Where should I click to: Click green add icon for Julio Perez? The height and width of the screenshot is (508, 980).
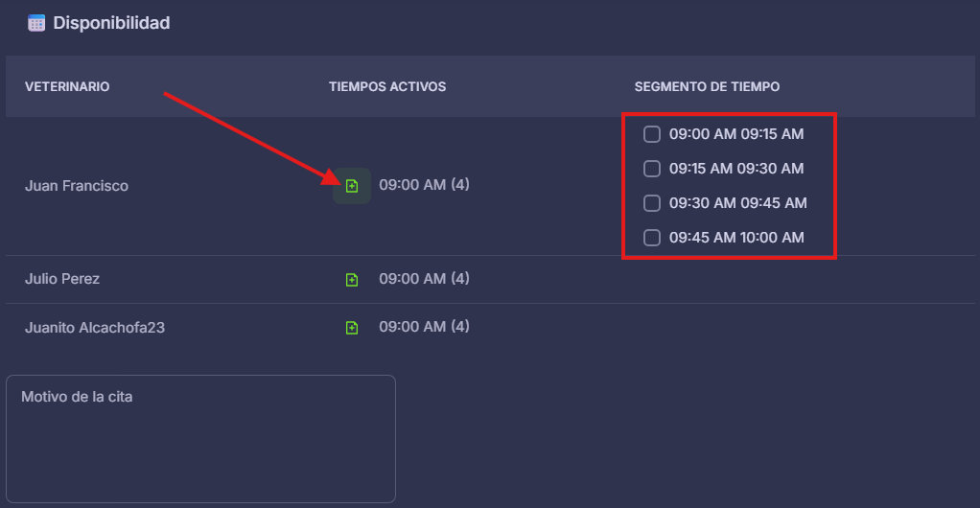coord(352,280)
